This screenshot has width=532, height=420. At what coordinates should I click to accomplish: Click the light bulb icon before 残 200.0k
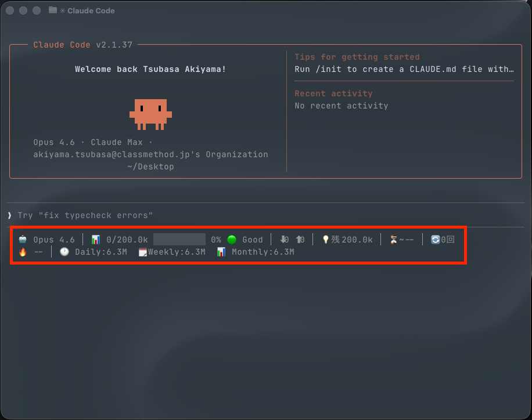(326, 240)
